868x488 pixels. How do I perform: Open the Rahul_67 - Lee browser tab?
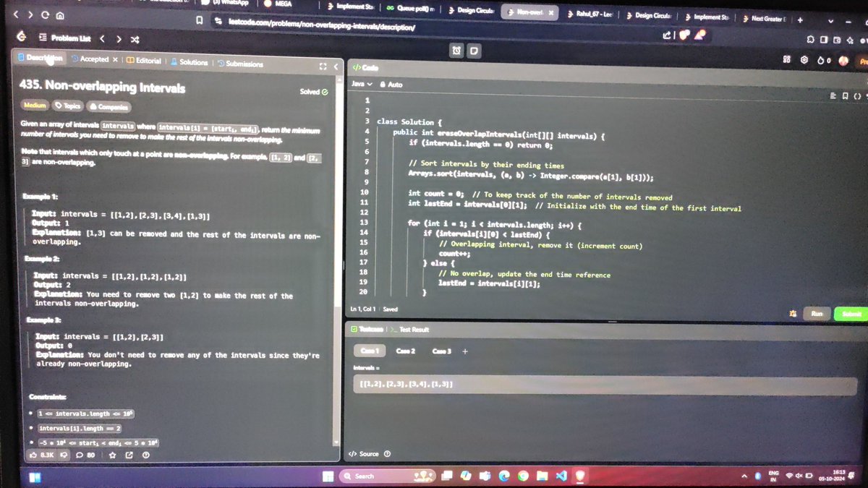[x=590, y=14]
